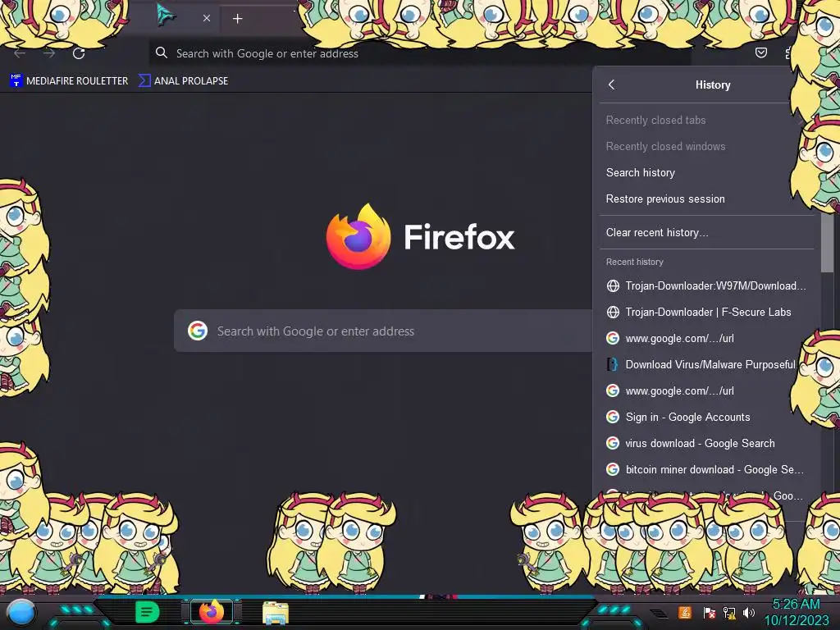840x630 pixels.
Task: Click Google icon beside virus download entry
Action: coord(613,443)
